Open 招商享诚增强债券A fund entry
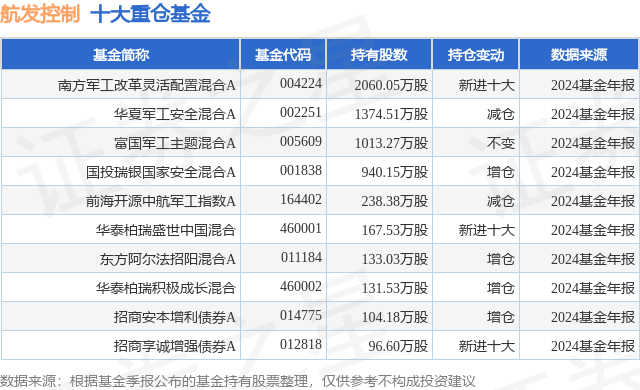640x390 pixels. [175, 346]
